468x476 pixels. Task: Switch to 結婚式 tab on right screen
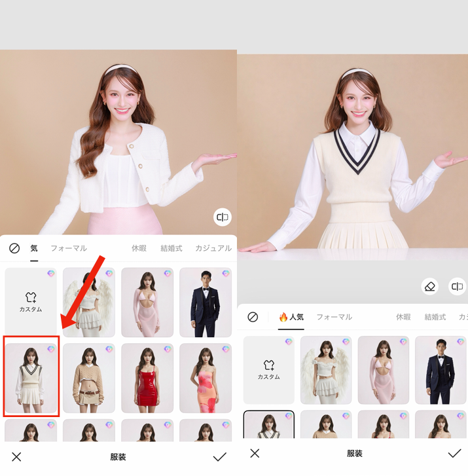click(x=435, y=317)
